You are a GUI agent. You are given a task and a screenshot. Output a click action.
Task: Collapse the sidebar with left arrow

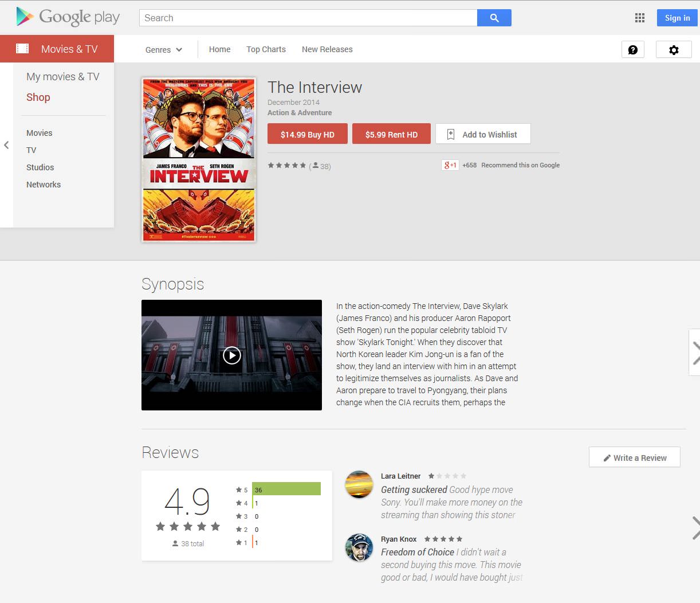[6, 145]
